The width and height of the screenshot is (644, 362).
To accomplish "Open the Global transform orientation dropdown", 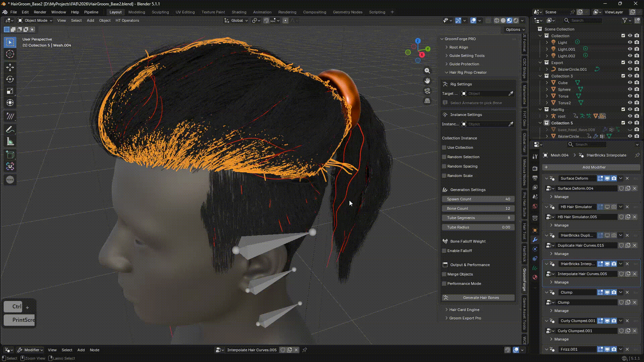I will point(236,20).
